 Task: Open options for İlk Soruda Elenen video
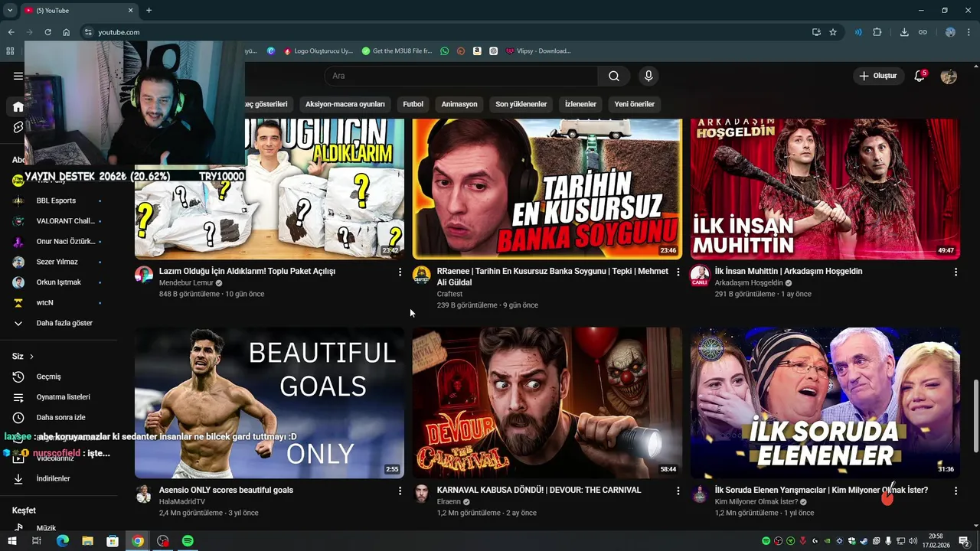955,491
